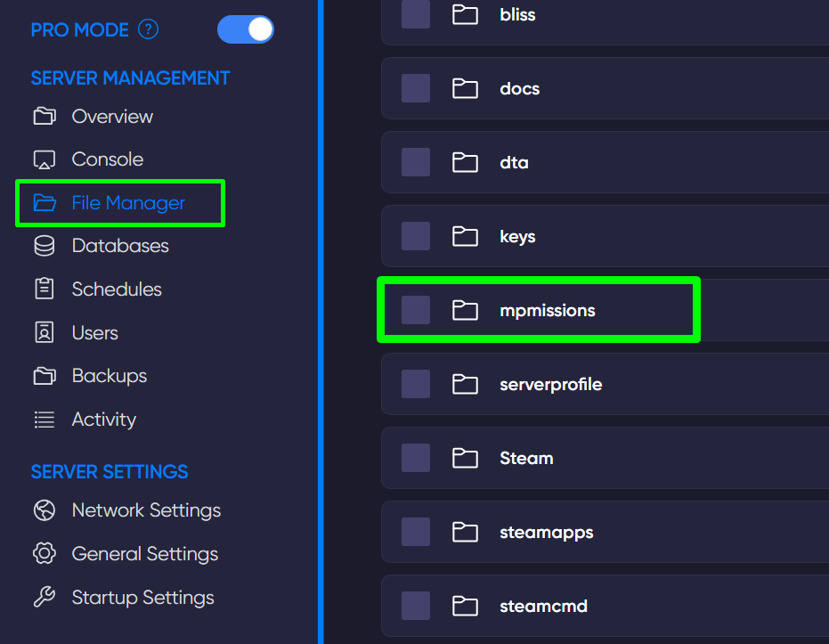The height and width of the screenshot is (644, 829).
Task: Navigate to Databases
Action: pos(120,246)
